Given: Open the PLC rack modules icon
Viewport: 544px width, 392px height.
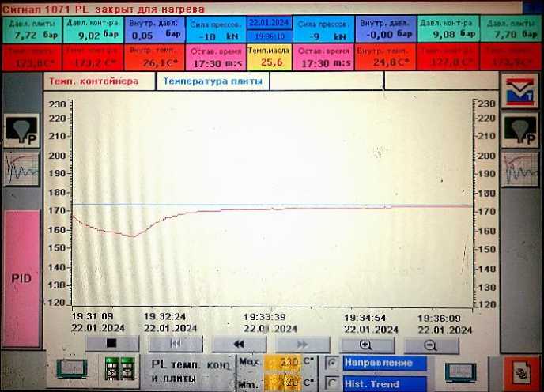Looking at the screenshot, I should 119,369.
